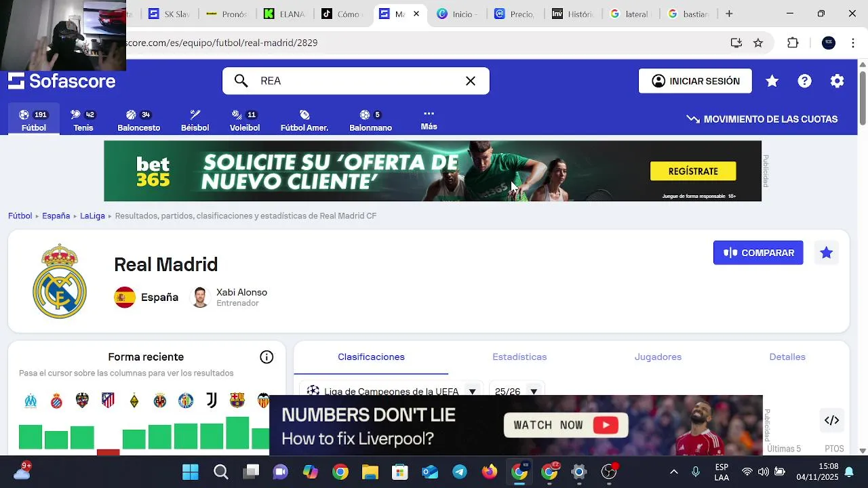The image size is (868, 488).
Task: Click the España flag icon
Action: 125,298
